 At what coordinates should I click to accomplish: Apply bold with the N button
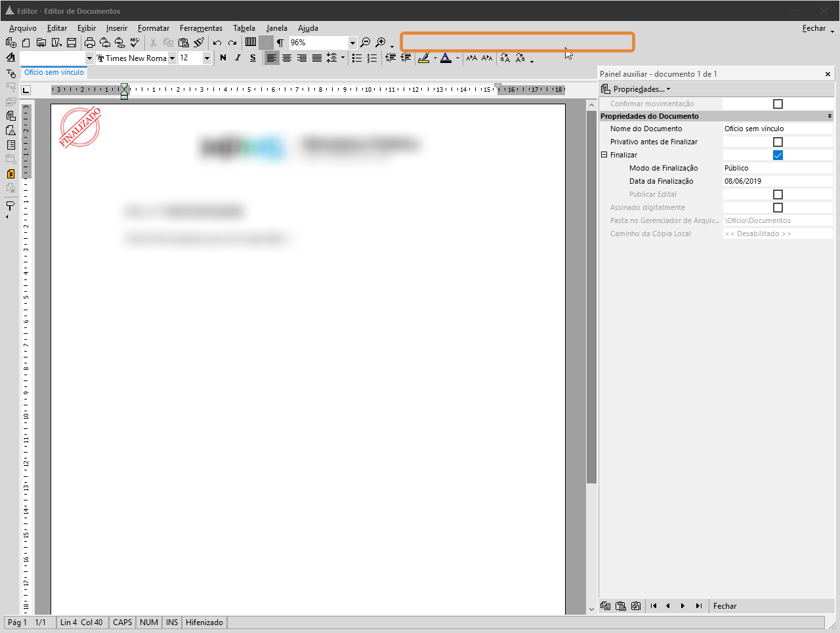pyautogui.click(x=223, y=58)
